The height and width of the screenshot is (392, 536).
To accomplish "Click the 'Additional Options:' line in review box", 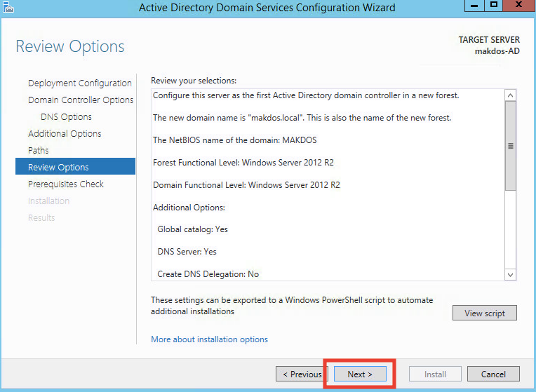I will click(x=189, y=208).
